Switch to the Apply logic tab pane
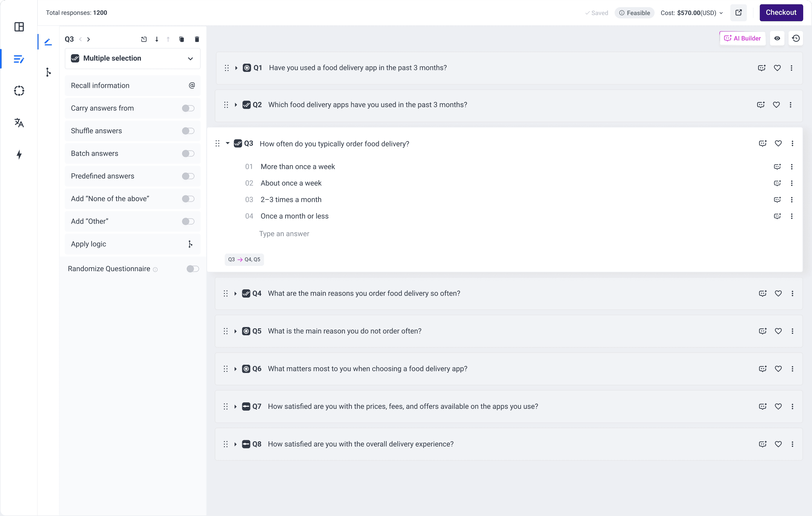 pyautogui.click(x=132, y=244)
